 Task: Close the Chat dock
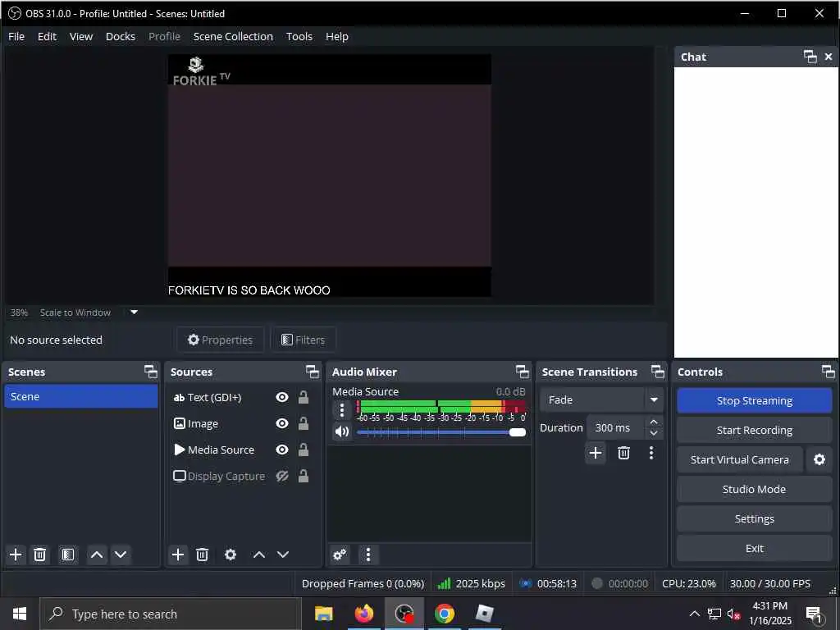pyautogui.click(x=829, y=57)
